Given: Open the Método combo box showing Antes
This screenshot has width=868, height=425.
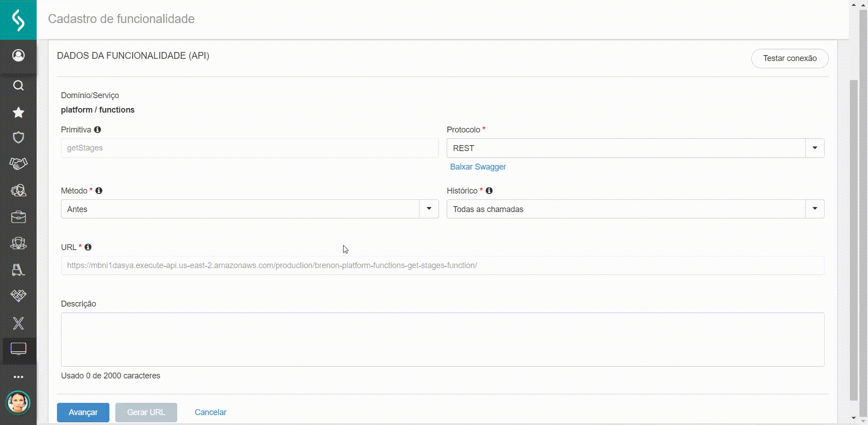Looking at the screenshot, I should pos(250,209).
